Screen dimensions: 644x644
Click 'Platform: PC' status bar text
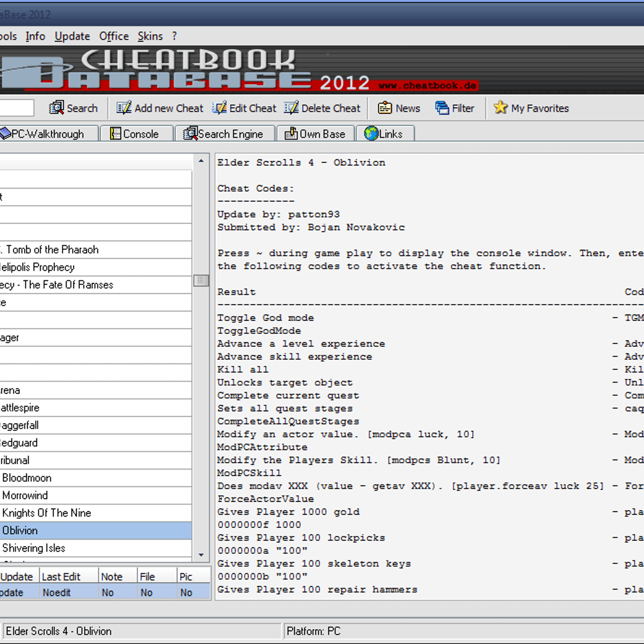(314, 631)
